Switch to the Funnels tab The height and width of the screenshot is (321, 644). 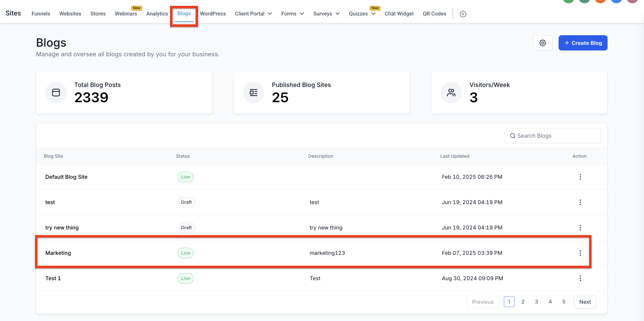point(41,14)
